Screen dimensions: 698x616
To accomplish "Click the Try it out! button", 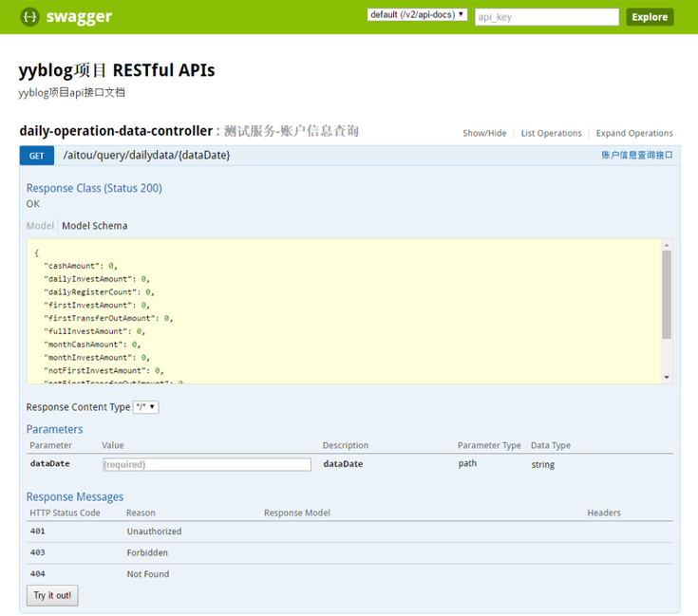I will pyautogui.click(x=52, y=595).
